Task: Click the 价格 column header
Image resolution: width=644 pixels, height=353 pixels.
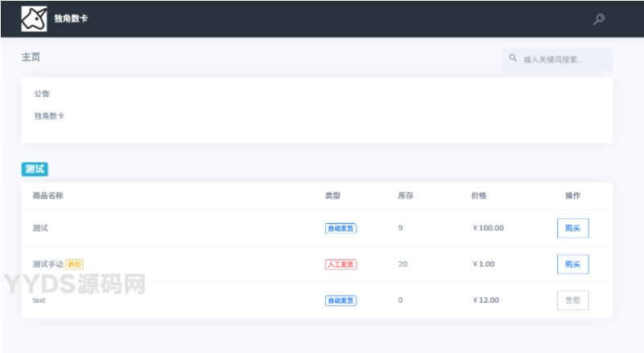Action: (478, 195)
